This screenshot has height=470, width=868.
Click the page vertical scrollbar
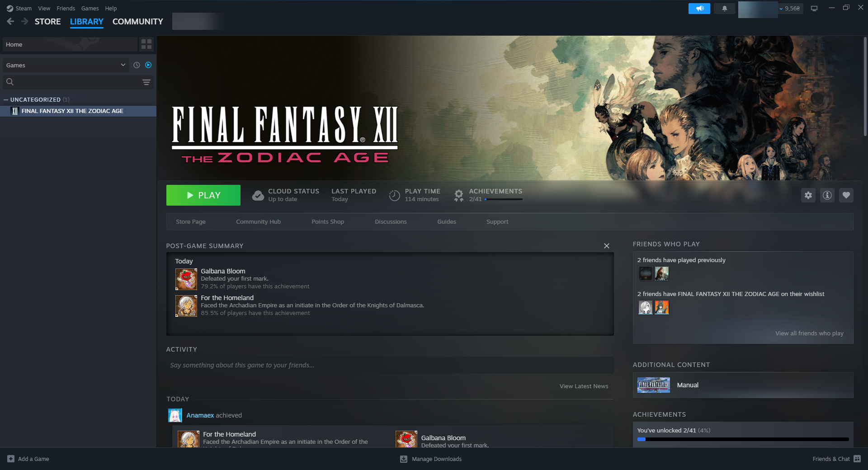click(865, 86)
